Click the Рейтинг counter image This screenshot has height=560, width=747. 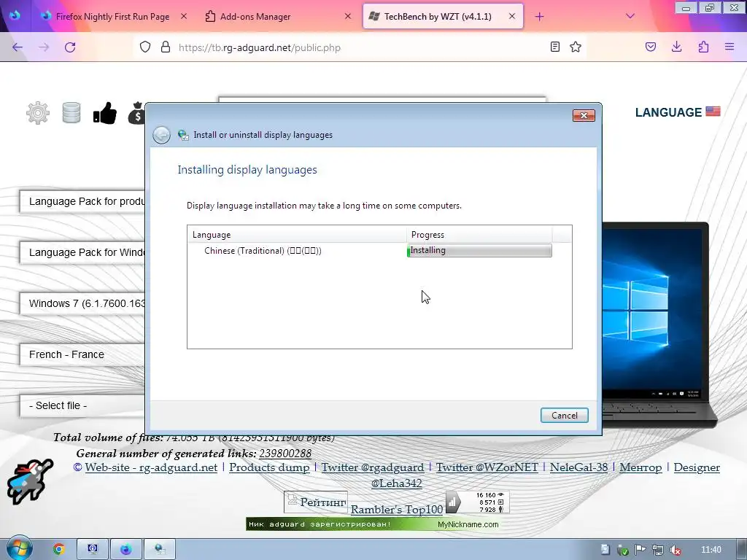[315, 502]
